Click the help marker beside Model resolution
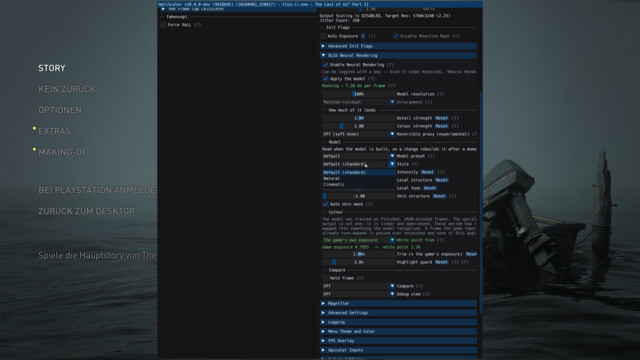The image size is (640, 360). click(x=440, y=94)
